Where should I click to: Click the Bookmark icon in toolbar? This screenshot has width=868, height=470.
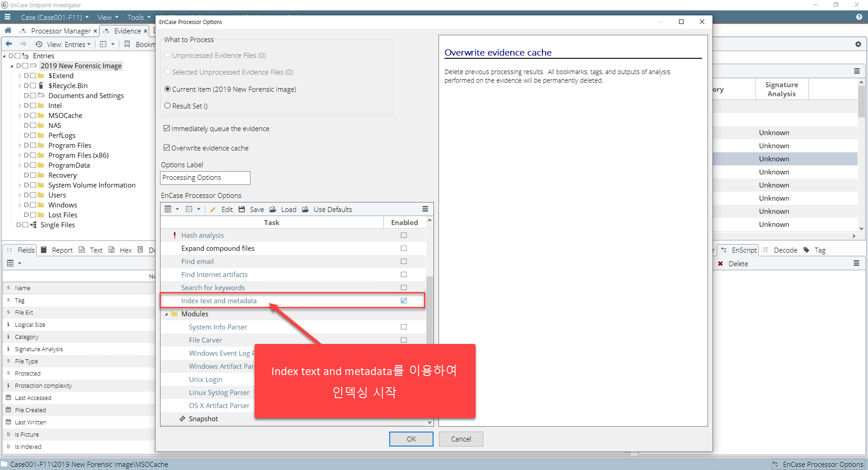tap(127, 44)
